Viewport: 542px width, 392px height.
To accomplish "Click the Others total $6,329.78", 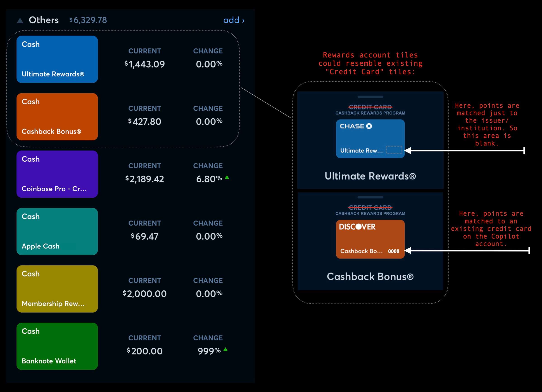I will [x=88, y=20].
